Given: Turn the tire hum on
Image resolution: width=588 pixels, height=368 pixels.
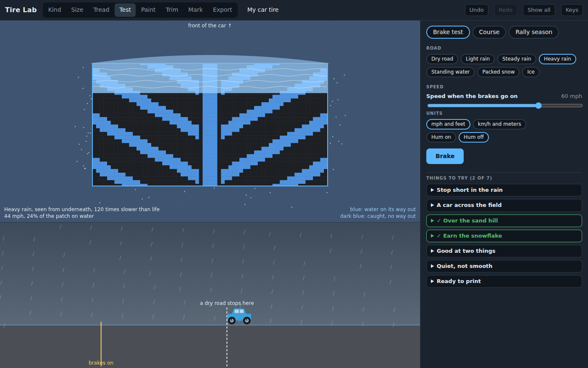Looking at the screenshot, I should (x=441, y=137).
